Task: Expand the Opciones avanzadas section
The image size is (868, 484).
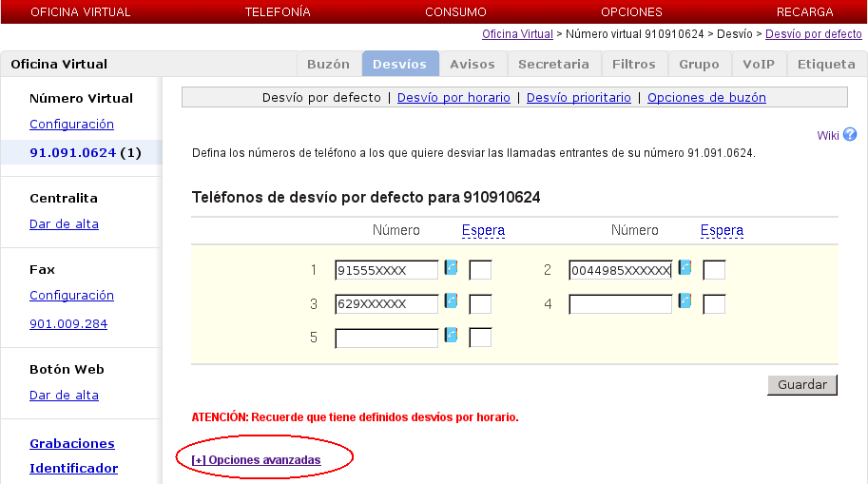Action: [256, 460]
